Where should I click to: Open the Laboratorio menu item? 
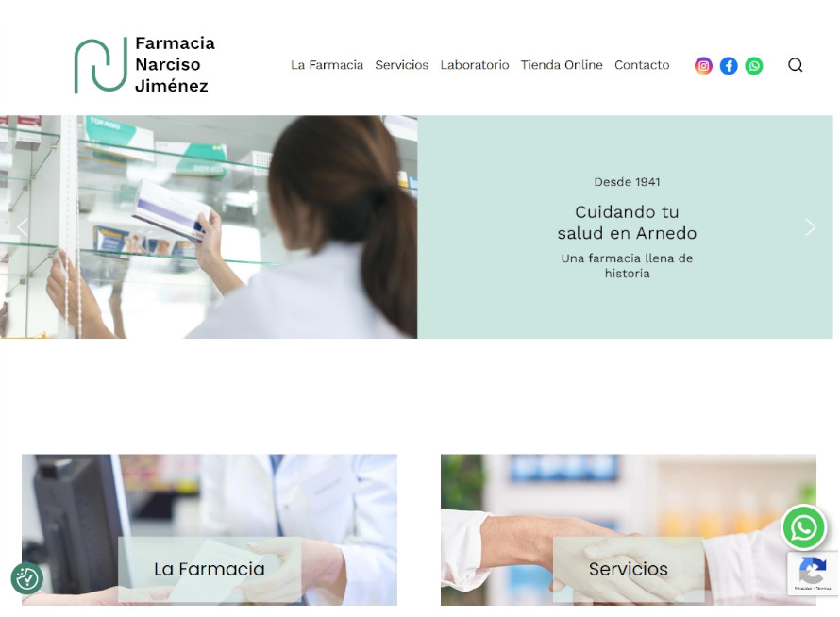[475, 65]
